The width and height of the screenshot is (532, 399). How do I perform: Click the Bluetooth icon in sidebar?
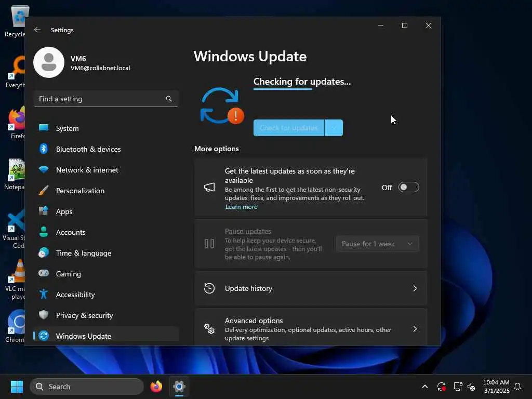44,149
